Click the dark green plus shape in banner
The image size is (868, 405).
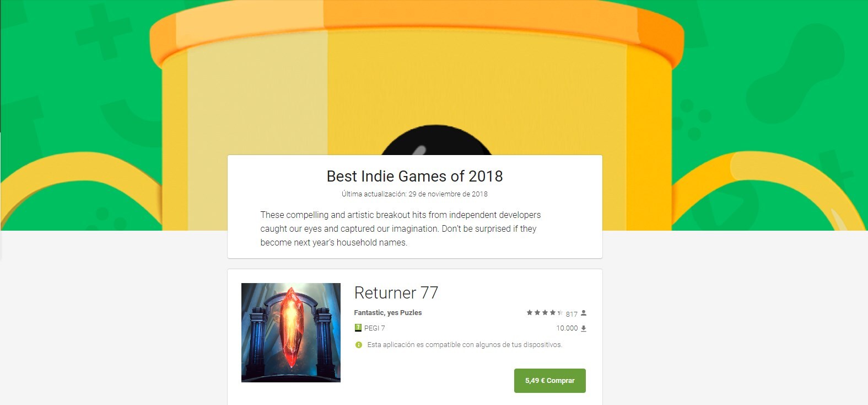(104, 32)
